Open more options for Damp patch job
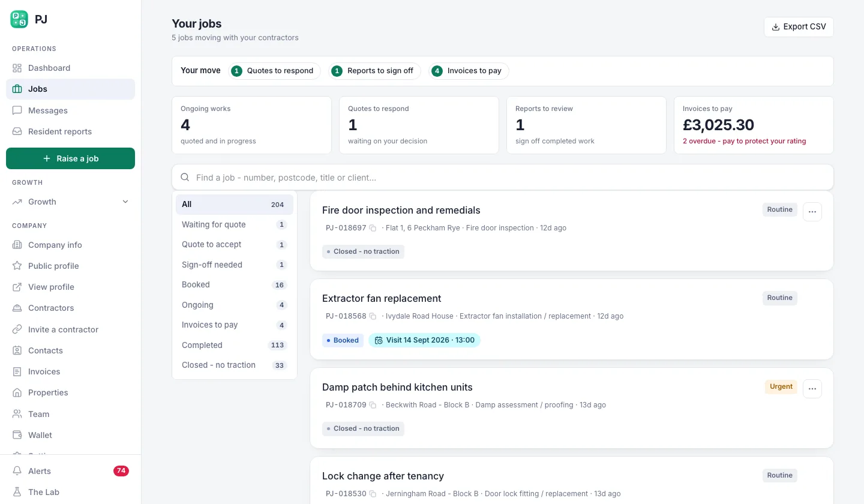Screen dimensions: 864x504 point(812,389)
